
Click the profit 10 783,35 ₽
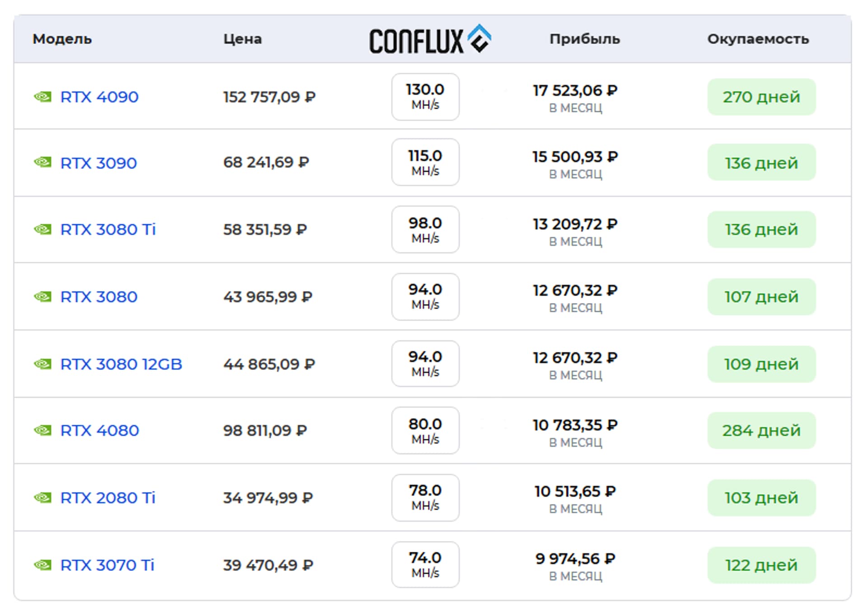click(575, 425)
